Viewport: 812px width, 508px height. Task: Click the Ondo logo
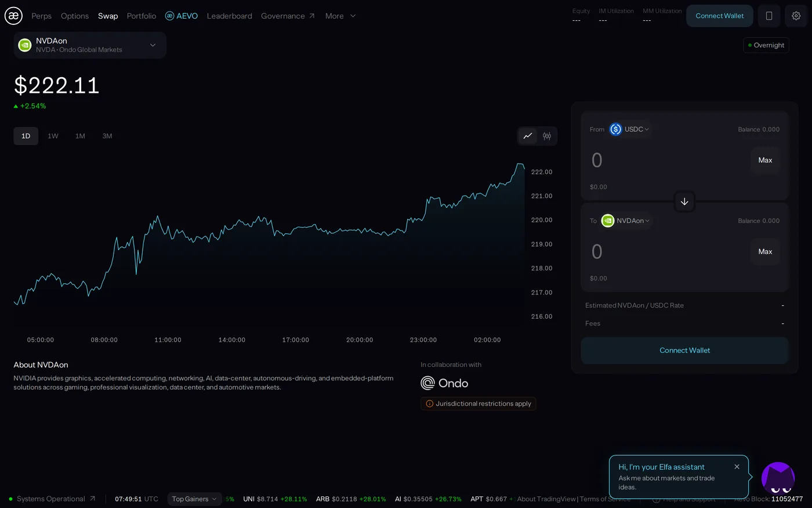click(444, 383)
